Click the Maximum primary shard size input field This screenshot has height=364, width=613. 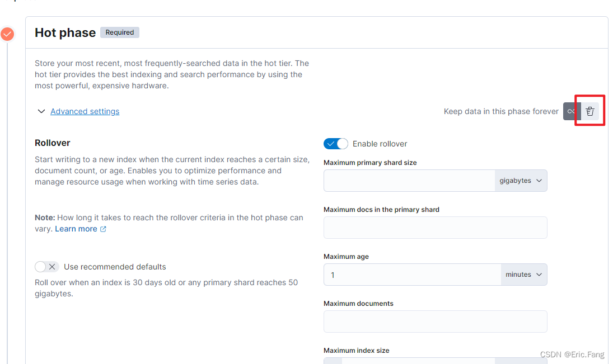pos(409,180)
